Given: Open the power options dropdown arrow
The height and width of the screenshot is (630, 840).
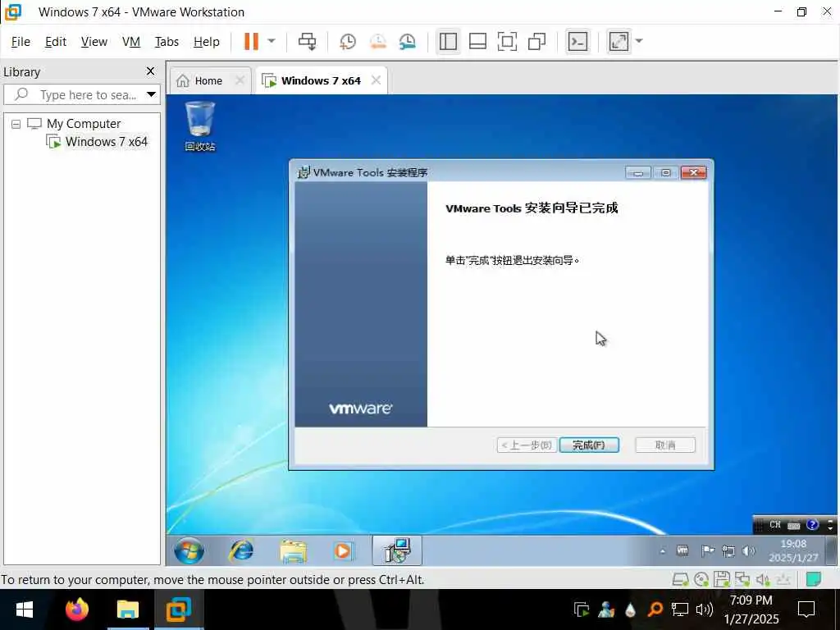Looking at the screenshot, I should coord(272,41).
